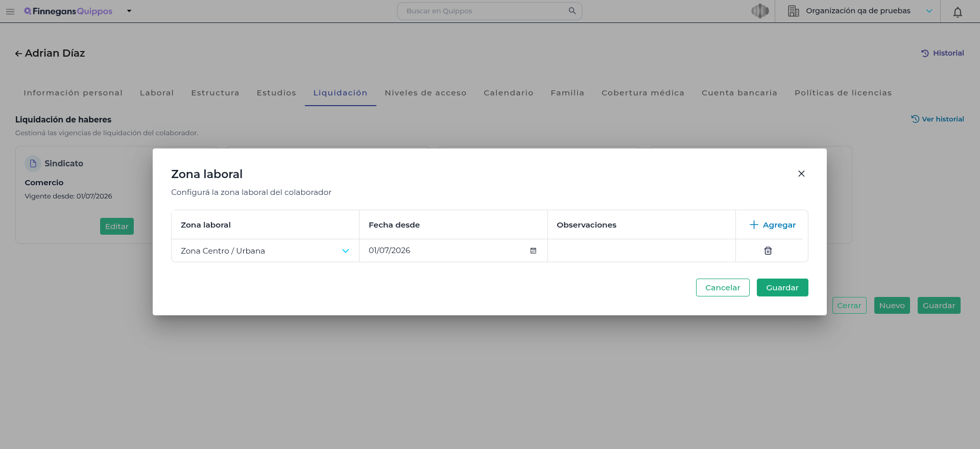Select the Liquidación tab
Viewport: 980px width, 449px height.
point(341,93)
